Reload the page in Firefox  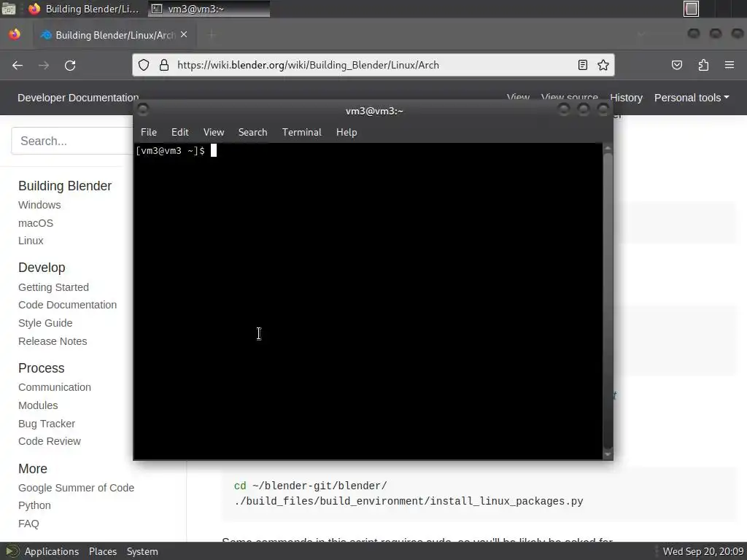click(x=70, y=65)
